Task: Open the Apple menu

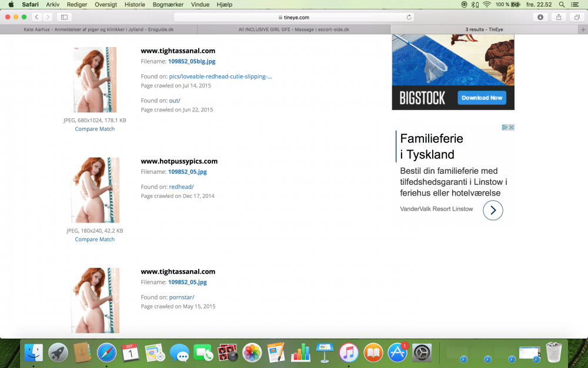Action: [x=11, y=5]
